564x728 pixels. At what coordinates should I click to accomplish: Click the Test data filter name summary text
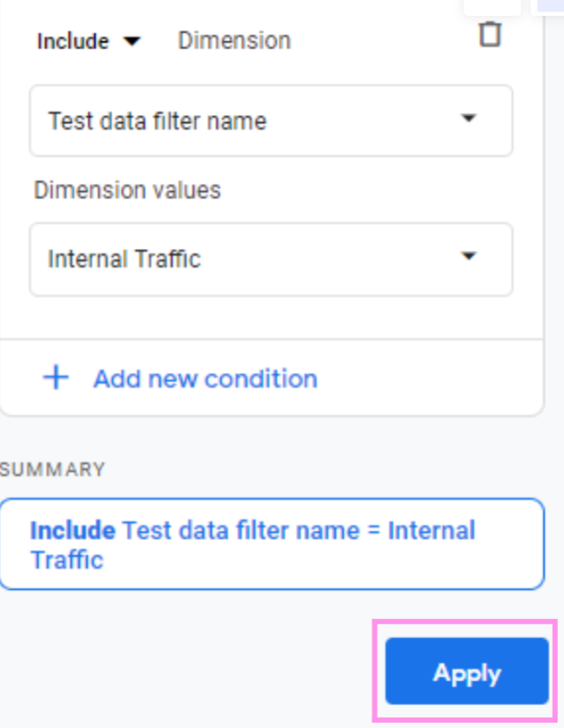(240, 531)
